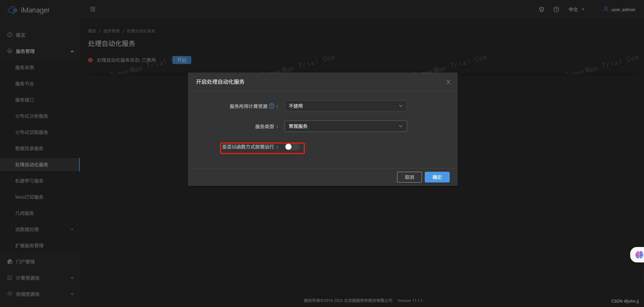Collapse the sidebar with the menu fold icon
This screenshot has width=644, height=307.
(93, 9)
